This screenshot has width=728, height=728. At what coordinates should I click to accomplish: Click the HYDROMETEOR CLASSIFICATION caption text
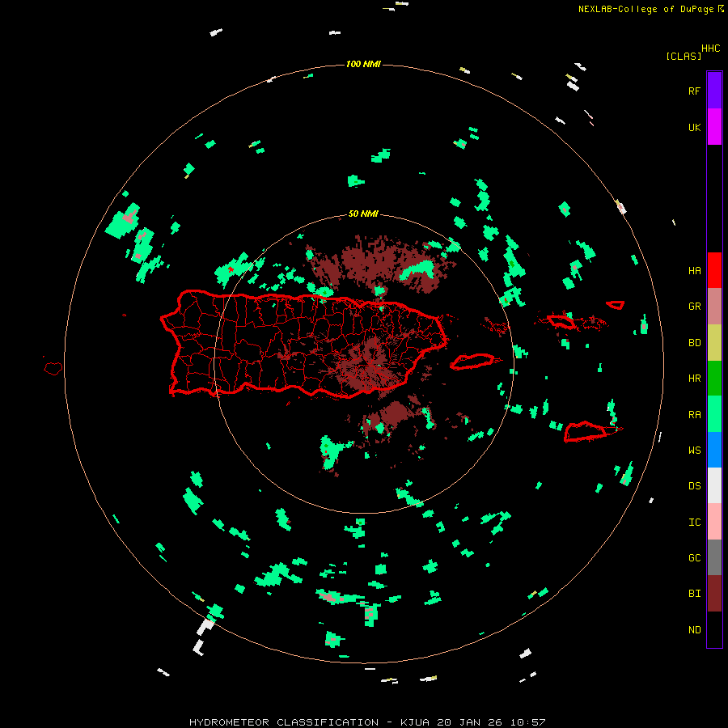point(284,722)
